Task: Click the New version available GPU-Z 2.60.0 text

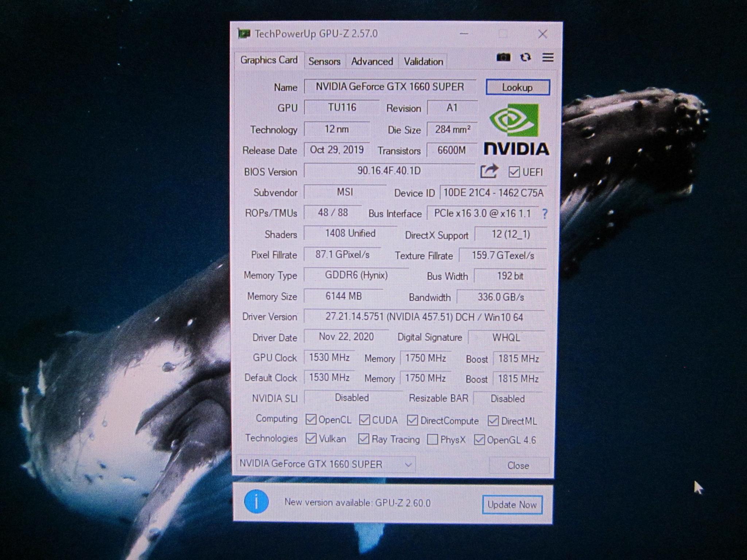Action: (x=357, y=503)
